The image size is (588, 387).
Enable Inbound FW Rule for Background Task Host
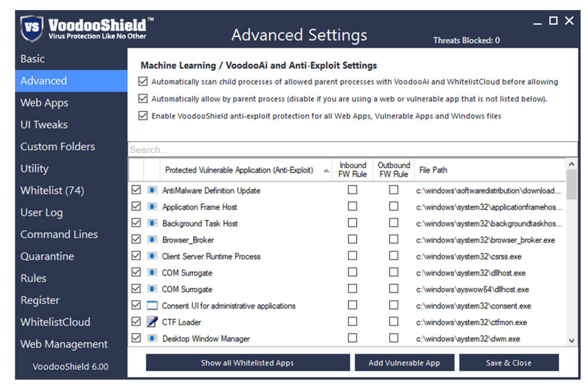click(352, 223)
